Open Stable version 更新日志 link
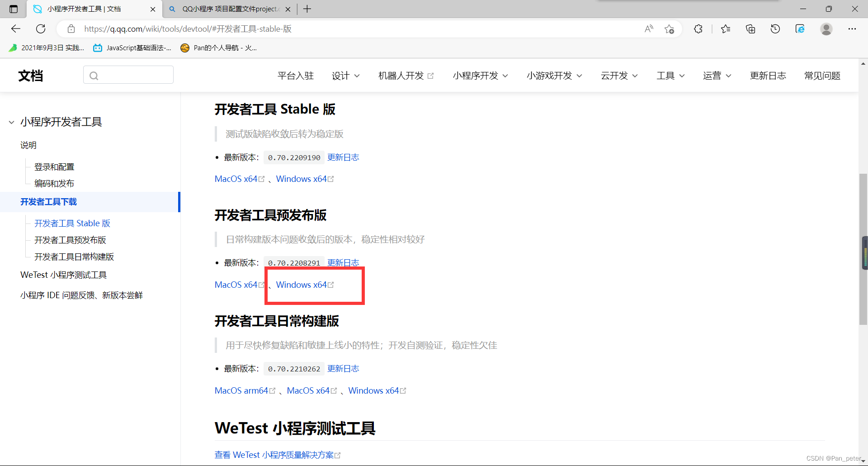 [x=343, y=157]
